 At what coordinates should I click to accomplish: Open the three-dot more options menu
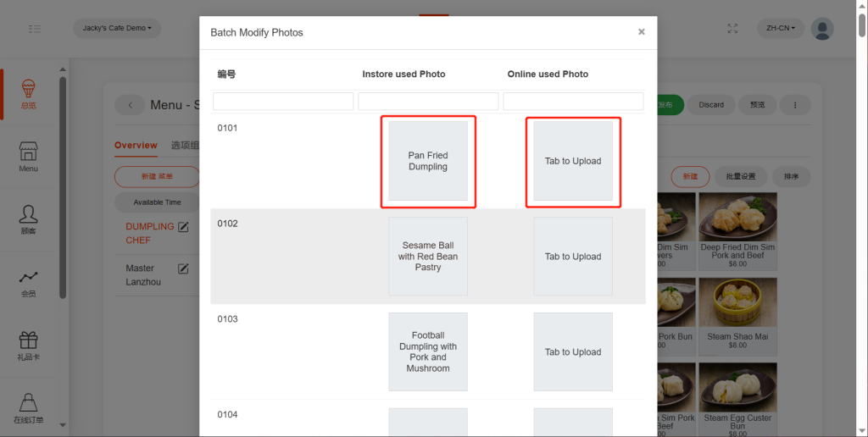coord(794,105)
